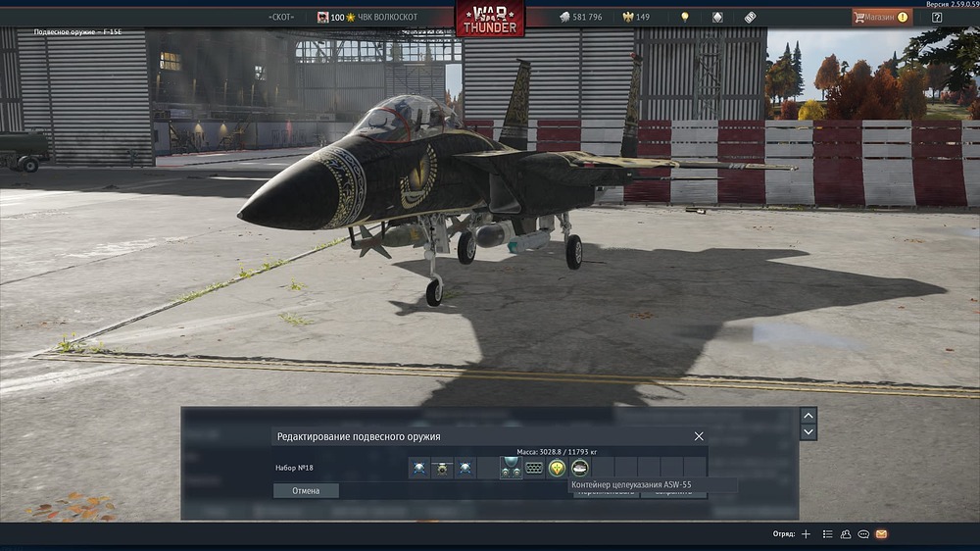Click the Масса: 3028.8 / 11793 кг text

pyautogui.click(x=557, y=452)
